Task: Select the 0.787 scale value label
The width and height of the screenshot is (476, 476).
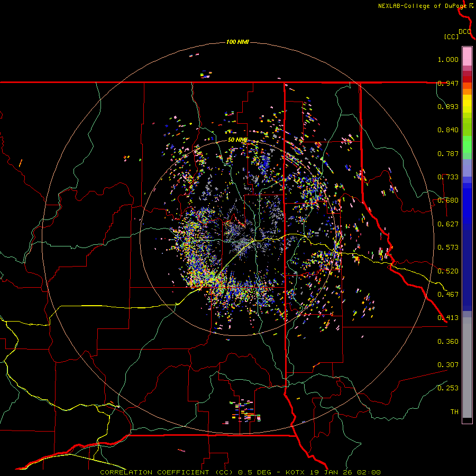Action: pyautogui.click(x=448, y=153)
